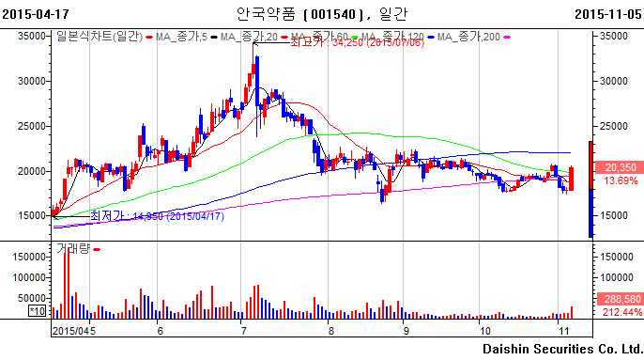The image size is (644, 360).
Task: Select the MA_종가,5 legend label
Action: [181, 37]
